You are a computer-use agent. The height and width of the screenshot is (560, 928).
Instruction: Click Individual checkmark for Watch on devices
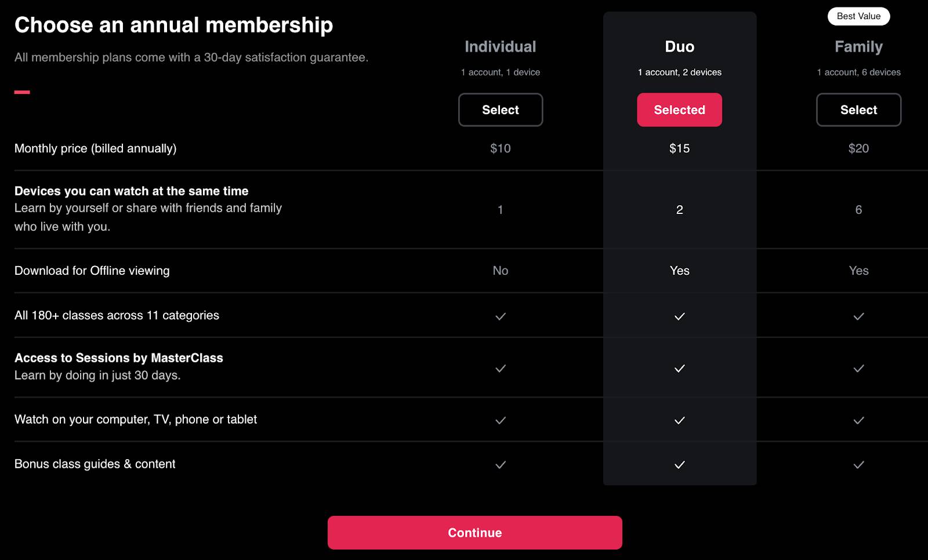501,420
